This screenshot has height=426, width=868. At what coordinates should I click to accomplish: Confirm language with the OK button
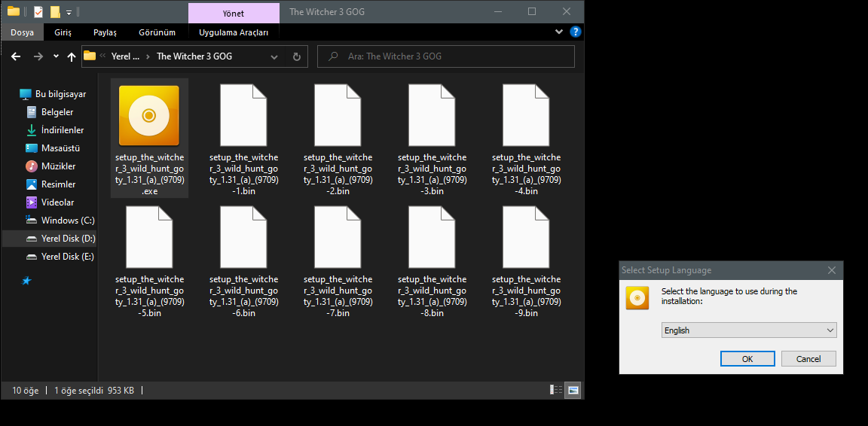point(747,358)
